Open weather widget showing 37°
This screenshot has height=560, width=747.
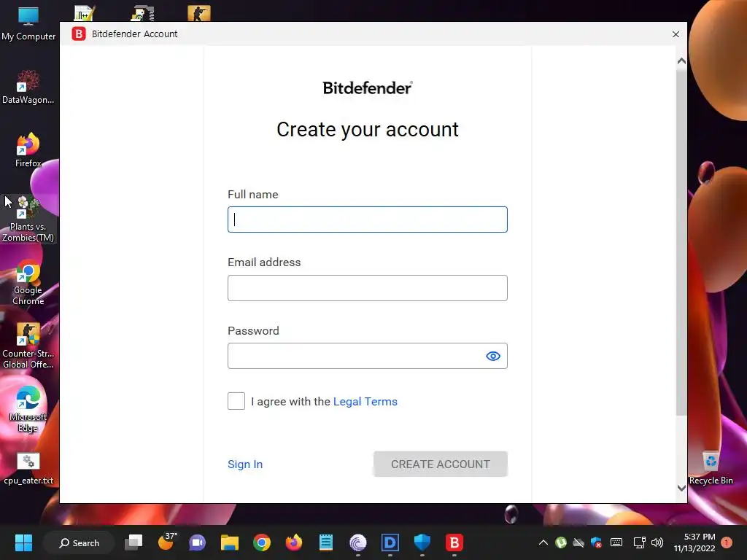point(166,542)
